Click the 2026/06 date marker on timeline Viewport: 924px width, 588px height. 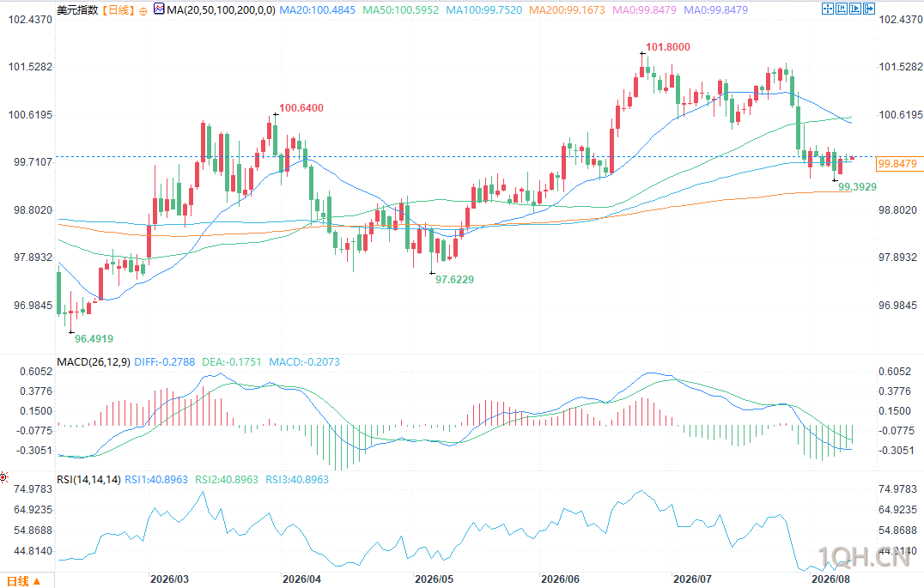click(560, 579)
